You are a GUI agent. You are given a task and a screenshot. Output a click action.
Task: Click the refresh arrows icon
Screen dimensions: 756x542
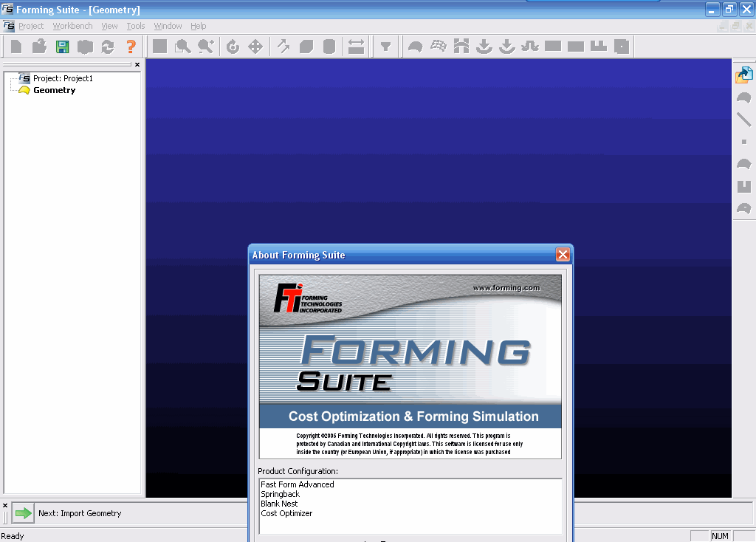pos(108,47)
